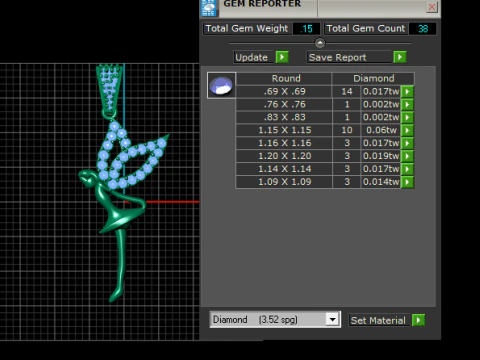Click green arrow in 1.15 X 1.15 row
Image resolution: width=480 pixels, height=360 pixels.
407,130
